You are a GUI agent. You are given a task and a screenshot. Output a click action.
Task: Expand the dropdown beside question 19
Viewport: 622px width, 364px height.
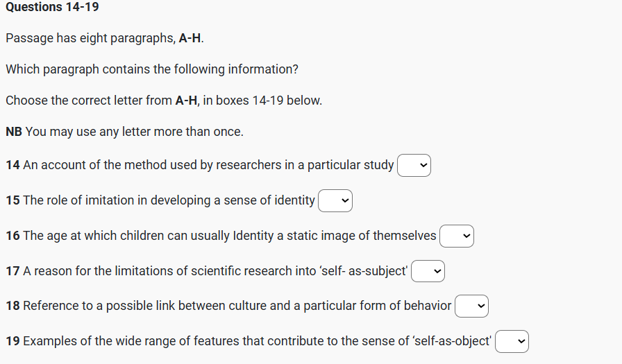[x=512, y=341]
